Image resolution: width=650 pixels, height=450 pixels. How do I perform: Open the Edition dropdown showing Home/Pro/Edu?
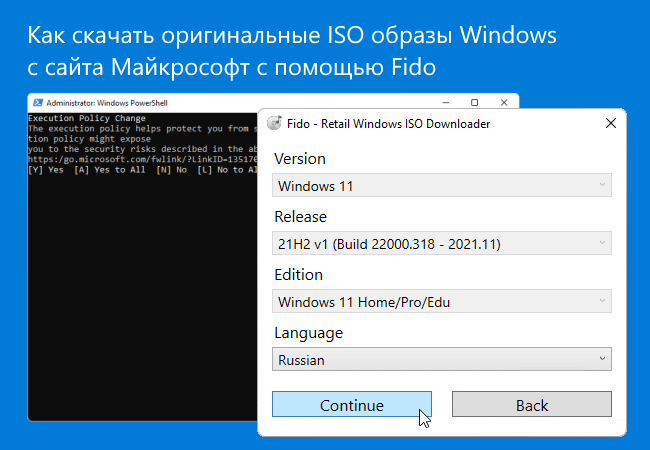point(441,301)
